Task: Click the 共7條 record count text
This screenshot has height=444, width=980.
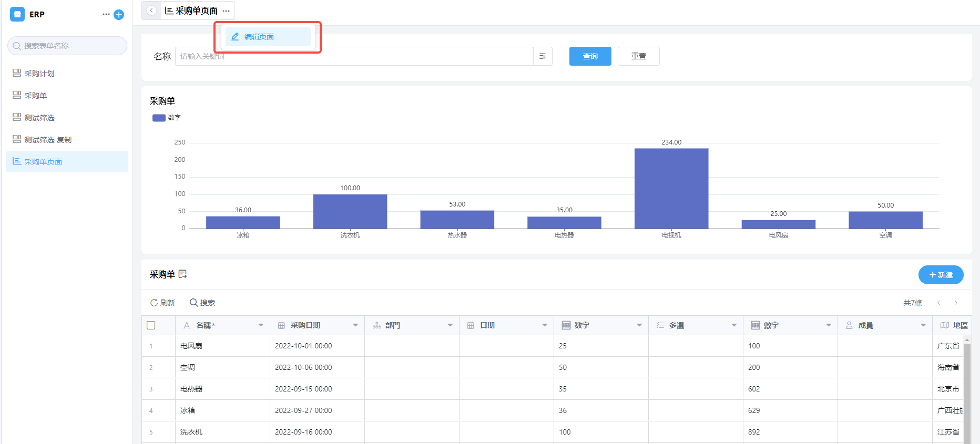Action: (x=913, y=303)
